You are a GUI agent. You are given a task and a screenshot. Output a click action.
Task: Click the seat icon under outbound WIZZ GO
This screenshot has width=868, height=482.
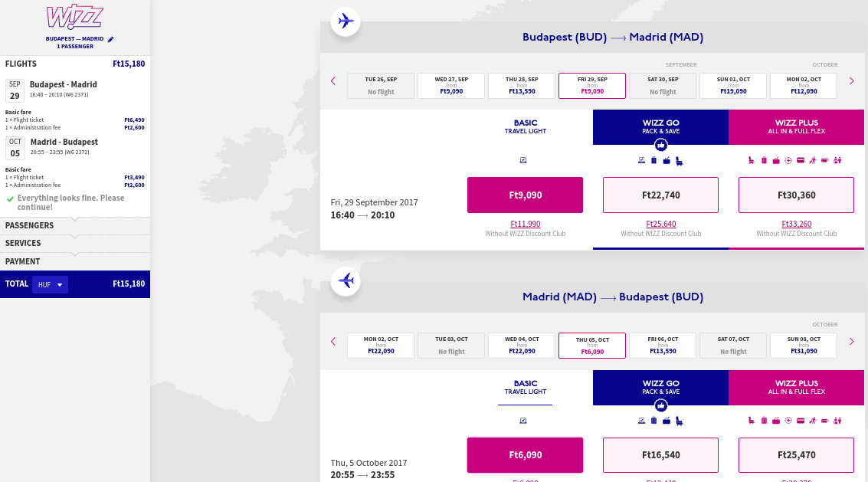tap(680, 161)
